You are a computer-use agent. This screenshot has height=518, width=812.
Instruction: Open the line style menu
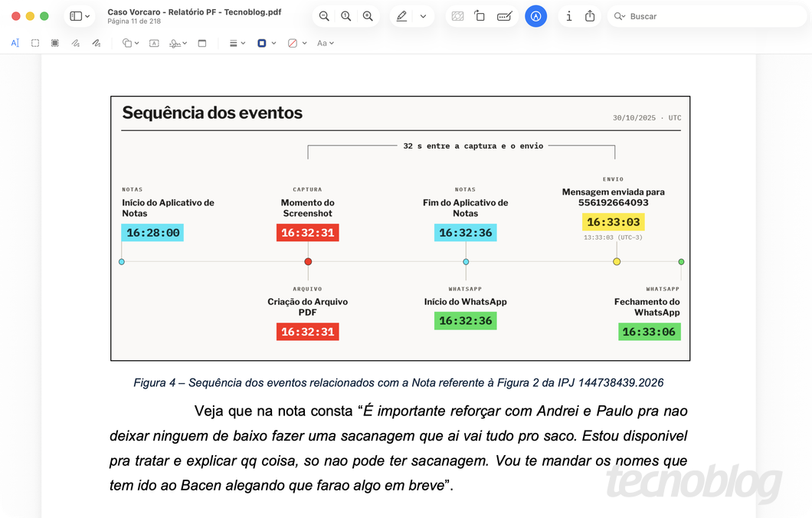237,43
